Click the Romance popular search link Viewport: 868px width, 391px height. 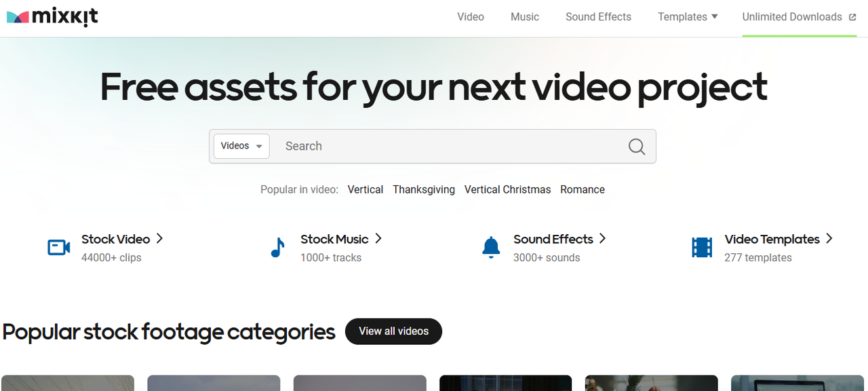pyautogui.click(x=583, y=189)
